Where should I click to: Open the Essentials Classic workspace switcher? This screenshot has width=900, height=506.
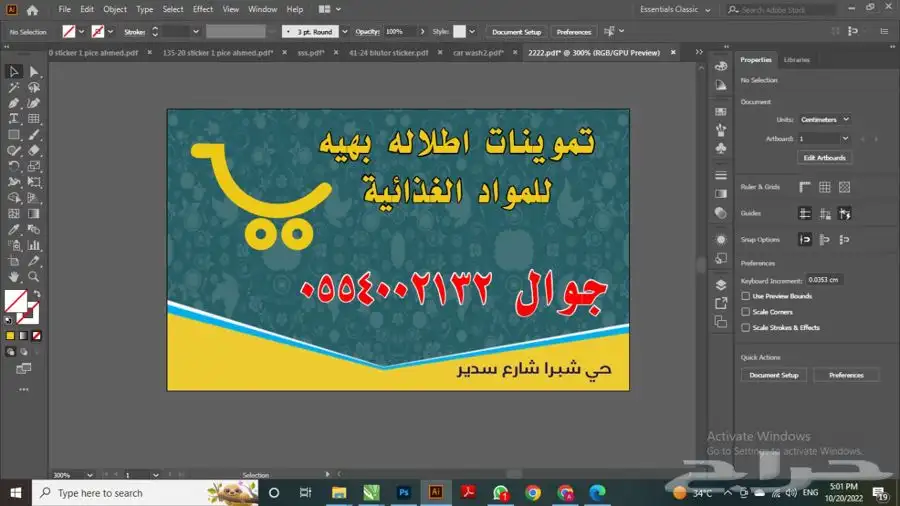tap(675, 10)
